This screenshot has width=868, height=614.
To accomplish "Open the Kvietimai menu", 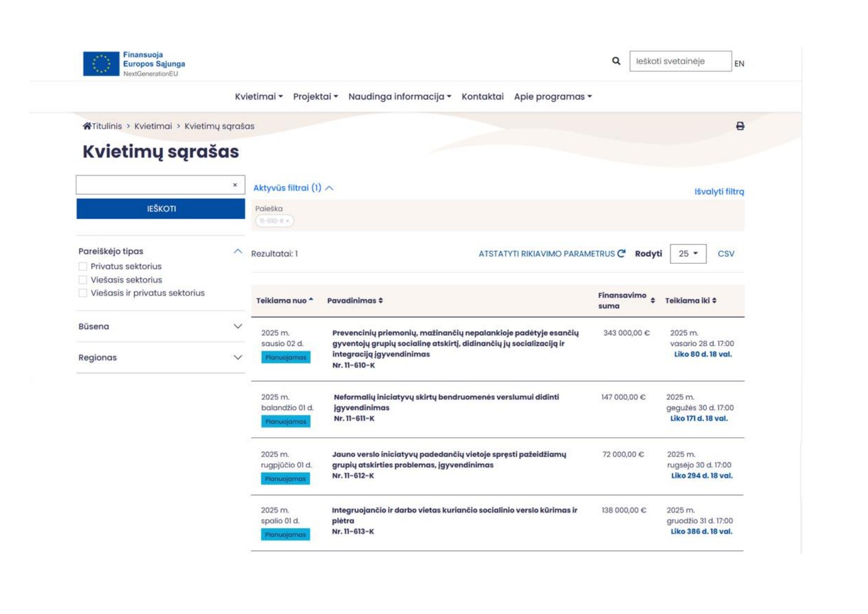I will click(259, 96).
